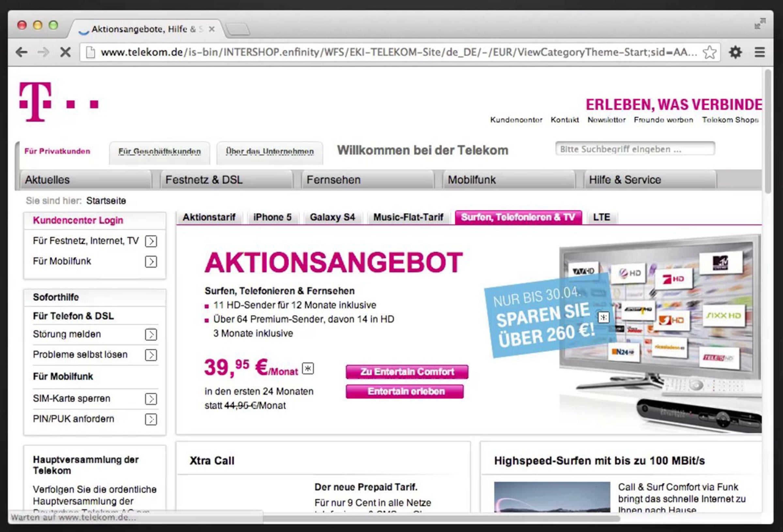Viewport: 783px width, 532px height.
Task: Select the Surfen, Telefonieren & TV tab
Action: (x=518, y=217)
